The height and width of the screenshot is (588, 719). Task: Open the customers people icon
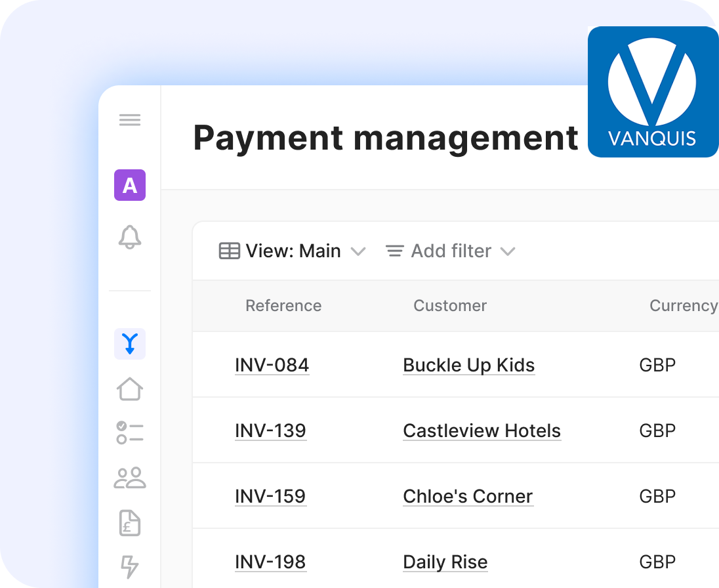click(130, 478)
